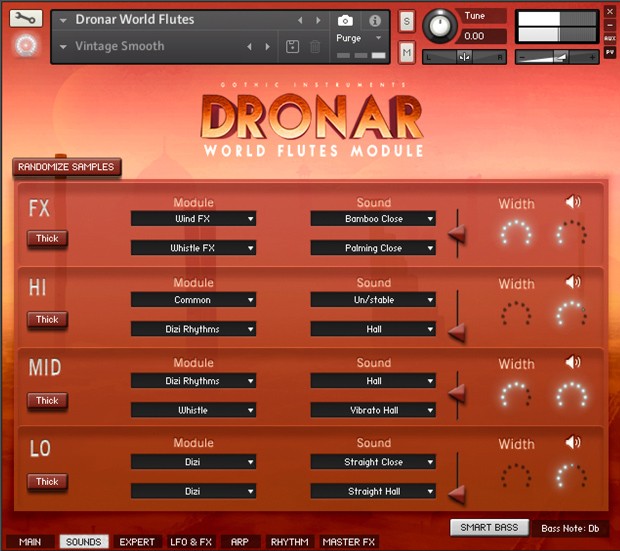Viewport: 620px width, 551px height.
Task: Click RANDOMIZE SAMPLES button
Action: tap(66, 167)
